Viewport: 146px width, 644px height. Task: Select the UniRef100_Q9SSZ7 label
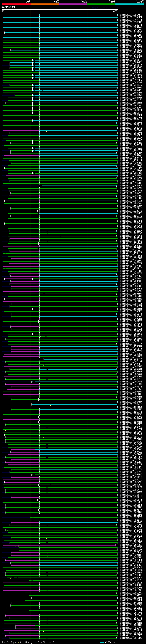coord(131,138)
